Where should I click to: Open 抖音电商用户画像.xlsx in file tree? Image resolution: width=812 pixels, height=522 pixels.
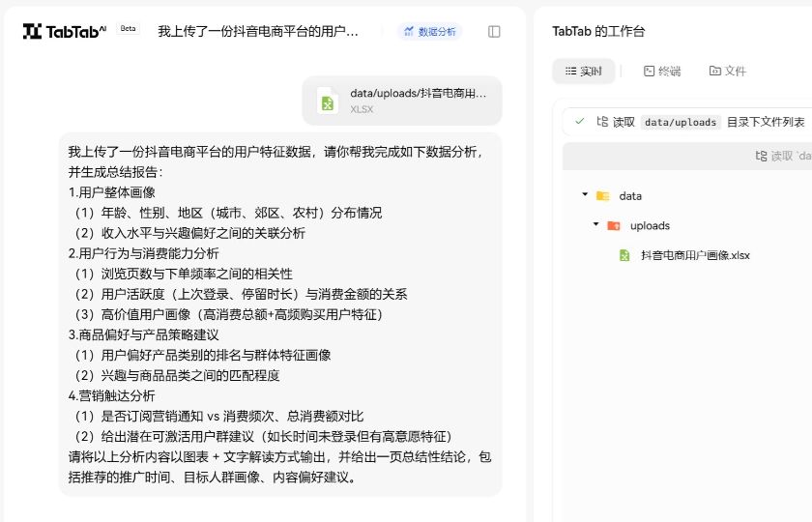point(695,255)
